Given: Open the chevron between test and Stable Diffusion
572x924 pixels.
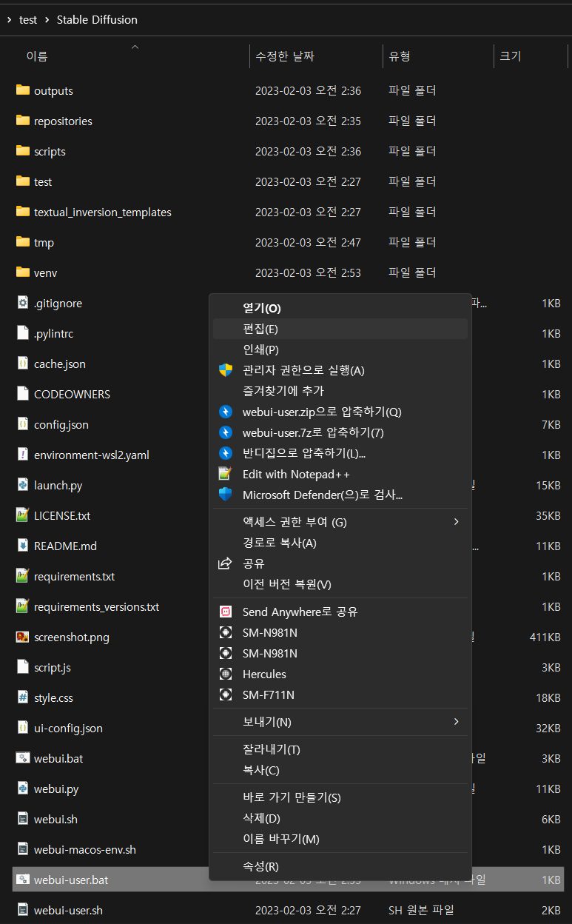Looking at the screenshot, I should click(x=47, y=20).
